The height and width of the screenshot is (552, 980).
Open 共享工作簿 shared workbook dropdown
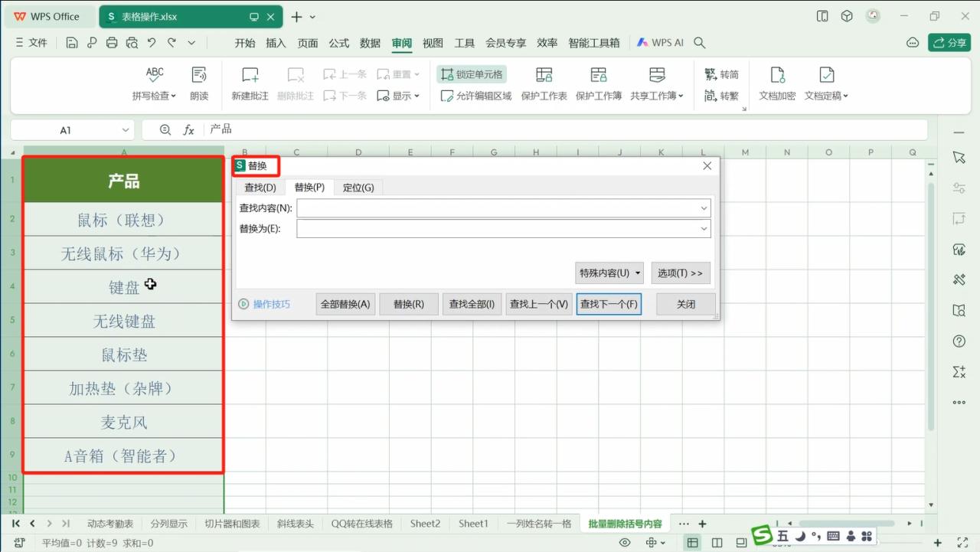[657, 84]
